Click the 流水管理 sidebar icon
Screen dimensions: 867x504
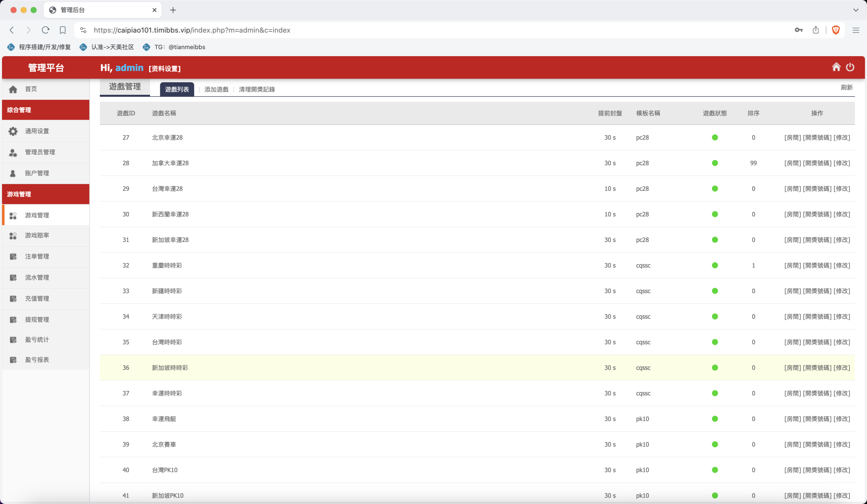pyautogui.click(x=13, y=278)
